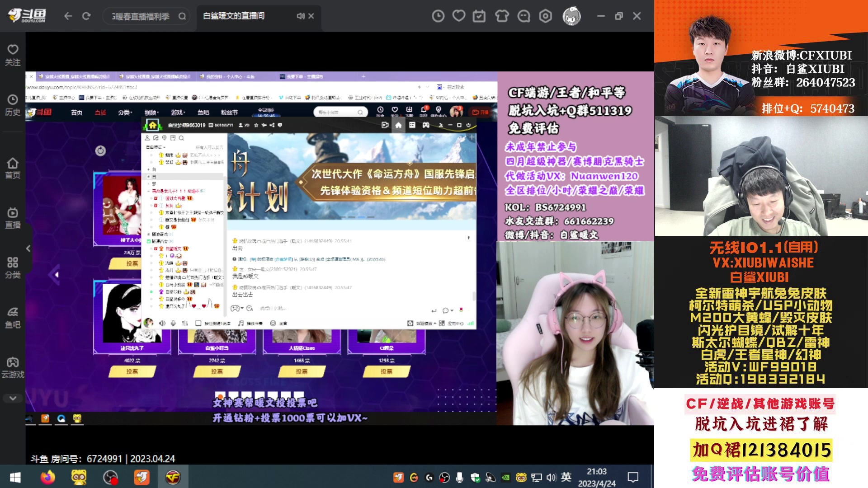
Task: Open 历史 in the left sidebar
Action: coord(13,105)
